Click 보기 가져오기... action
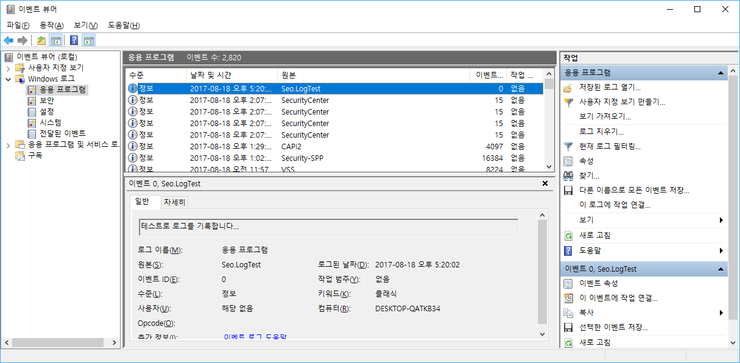Image resolution: width=740 pixels, height=363 pixels. pyautogui.click(x=605, y=117)
